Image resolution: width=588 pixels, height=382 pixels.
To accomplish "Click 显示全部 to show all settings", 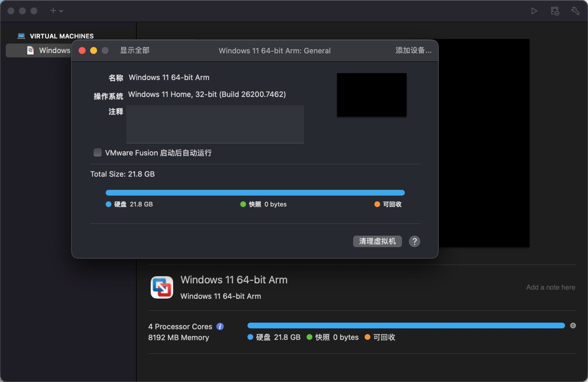I will [x=135, y=50].
